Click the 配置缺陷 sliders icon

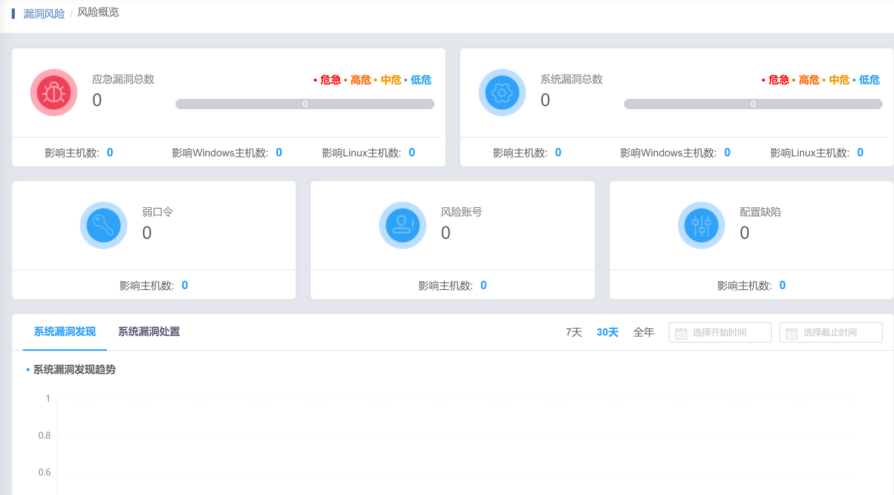701,225
